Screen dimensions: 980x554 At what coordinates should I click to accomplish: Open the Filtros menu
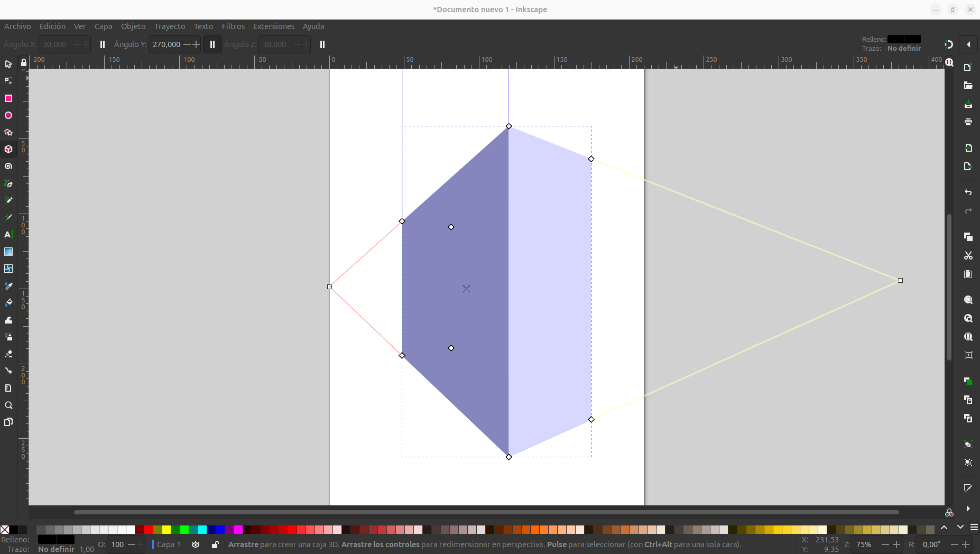233,26
